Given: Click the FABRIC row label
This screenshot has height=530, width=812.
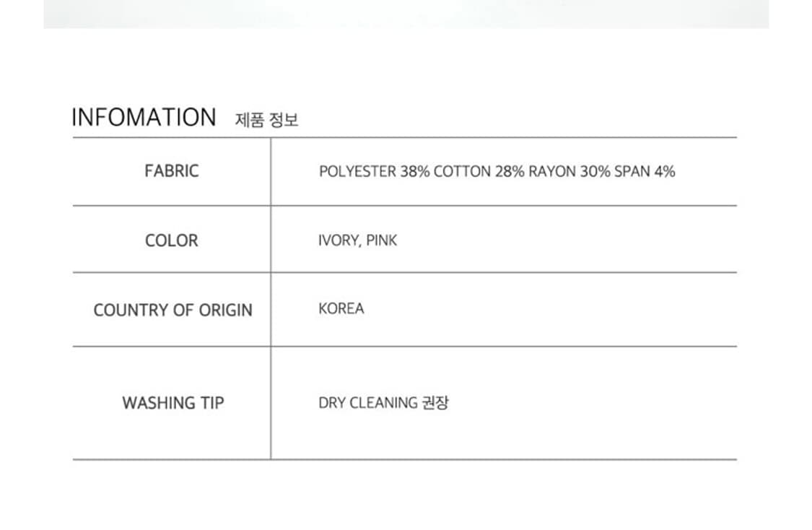Looking at the screenshot, I should 171,171.
